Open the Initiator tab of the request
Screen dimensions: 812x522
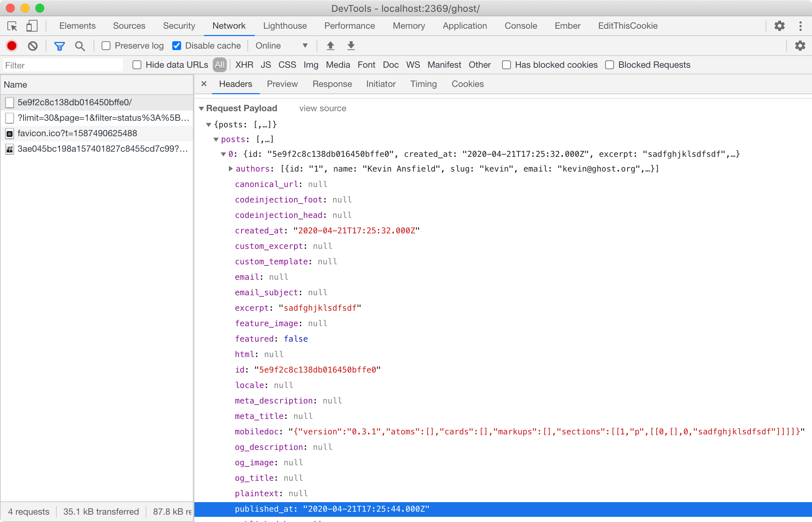click(381, 84)
